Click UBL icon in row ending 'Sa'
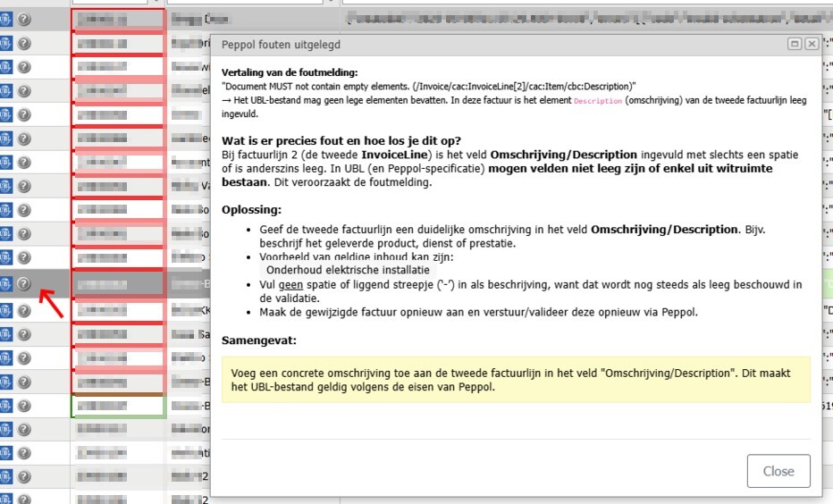833x504 pixels. tap(5, 334)
